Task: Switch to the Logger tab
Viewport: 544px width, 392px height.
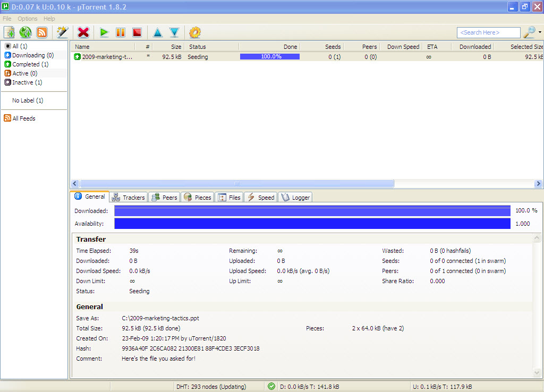Action: click(295, 198)
